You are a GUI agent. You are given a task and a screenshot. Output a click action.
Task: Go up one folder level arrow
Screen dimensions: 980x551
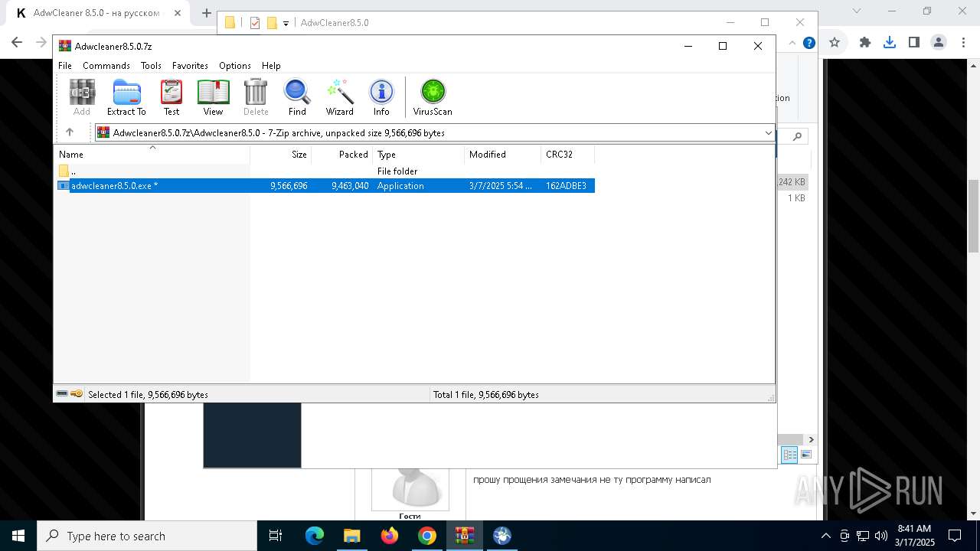point(70,132)
